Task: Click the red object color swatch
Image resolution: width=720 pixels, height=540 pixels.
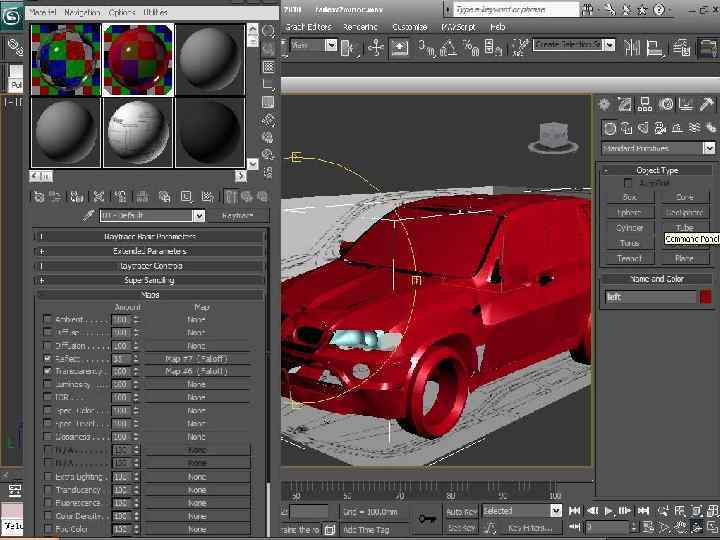Action: point(706,297)
